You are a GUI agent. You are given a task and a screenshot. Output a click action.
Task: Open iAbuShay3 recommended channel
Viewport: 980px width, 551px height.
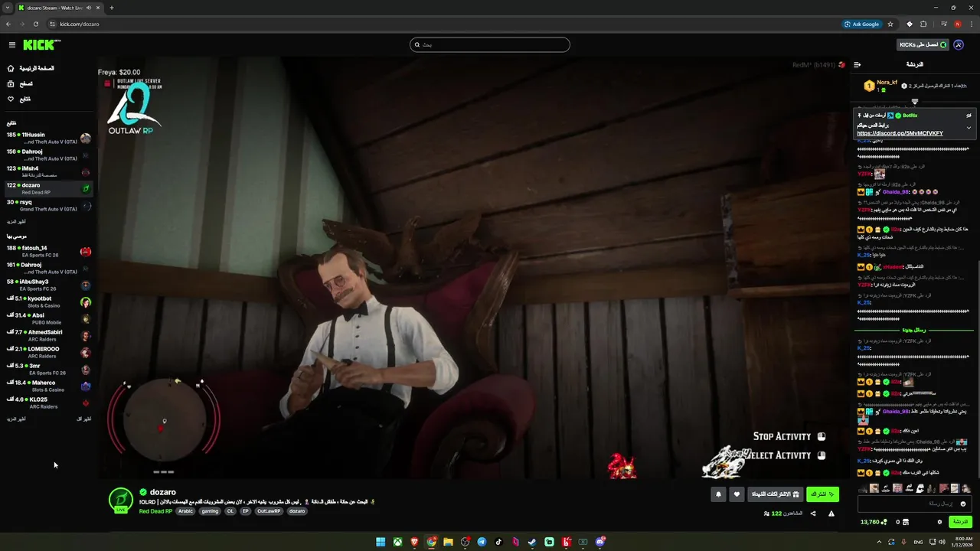(x=47, y=285)
